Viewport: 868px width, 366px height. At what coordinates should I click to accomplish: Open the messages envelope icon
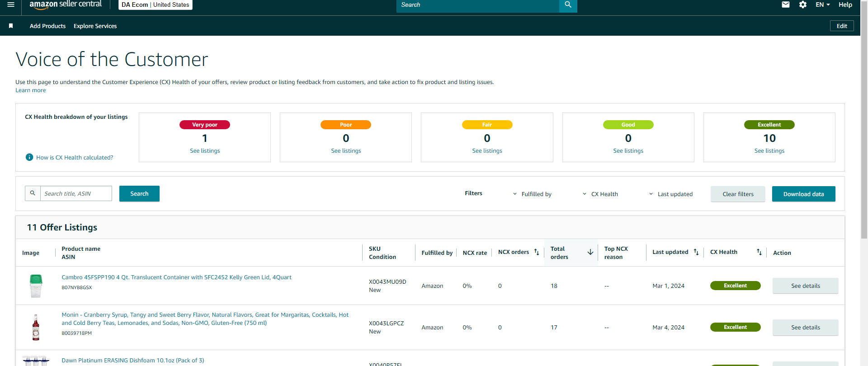coord(786,5)
